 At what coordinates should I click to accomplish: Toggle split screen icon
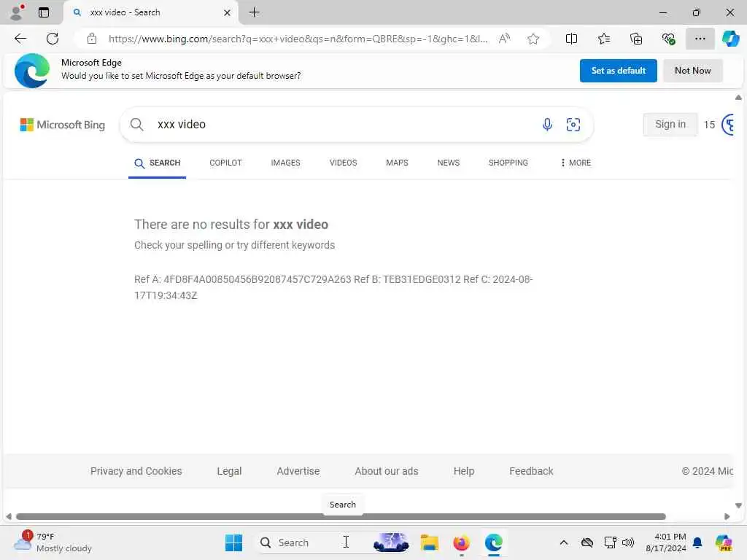tap(571, 39)
